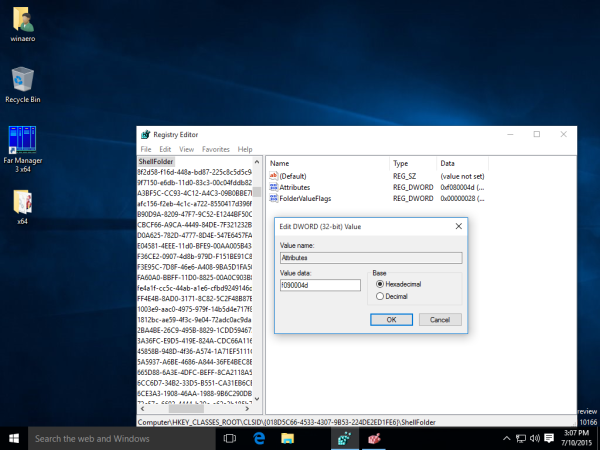The image size is (600, 450).
Task: Select tree key CBCF66-A9CA-4449-84DE
Action: pos(195,225)
